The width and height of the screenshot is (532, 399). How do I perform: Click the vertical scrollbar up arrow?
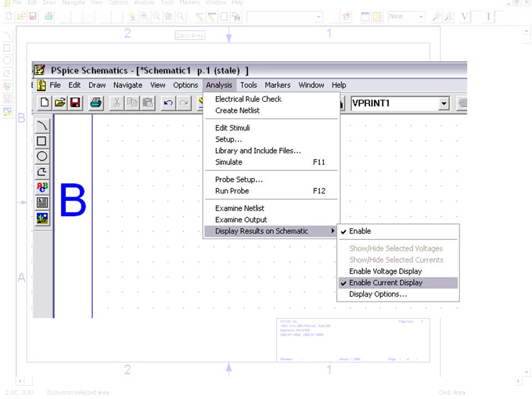(526, 31)
